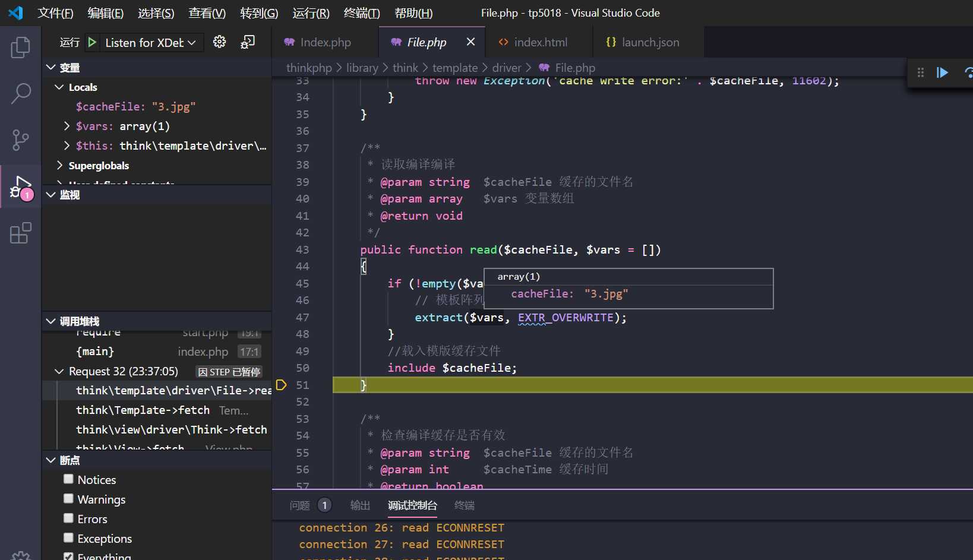This screenshot has height=560, width=973.
Task: Open the 编辑(E) menu
Action: (x=106, y=12)
